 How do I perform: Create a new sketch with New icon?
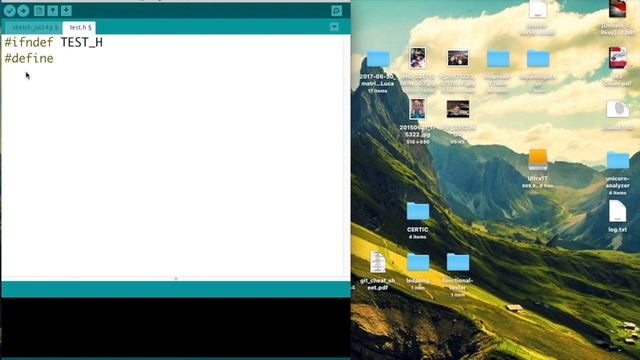click(x=39, y=11)
